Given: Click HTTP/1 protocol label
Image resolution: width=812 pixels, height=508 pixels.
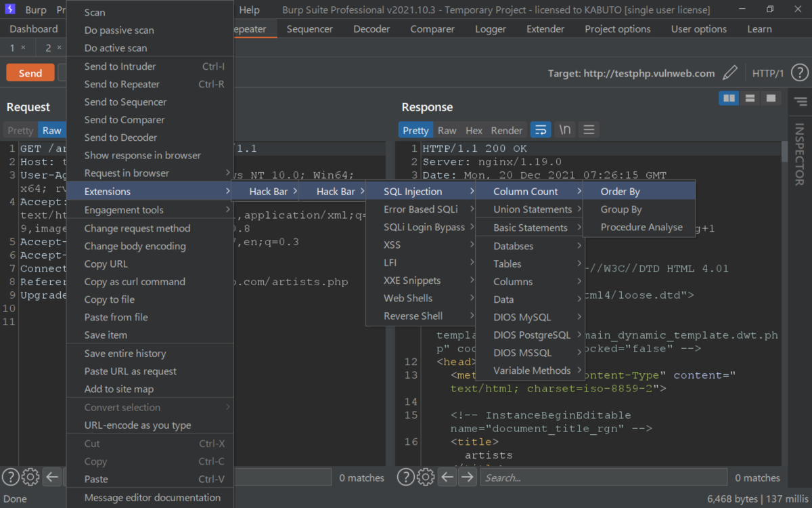Looking at the screenshot, I should tap(768, 73).
